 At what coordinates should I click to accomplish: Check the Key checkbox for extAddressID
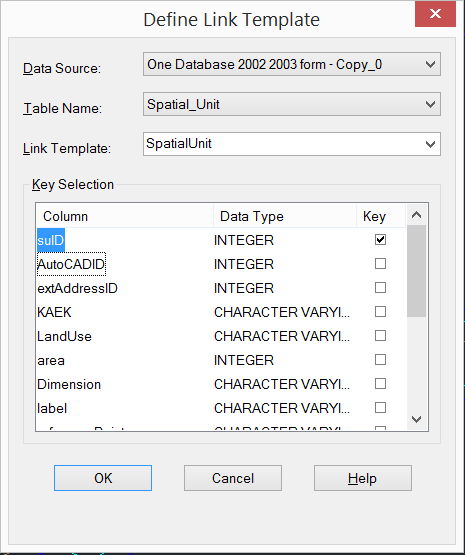(380, 288)
